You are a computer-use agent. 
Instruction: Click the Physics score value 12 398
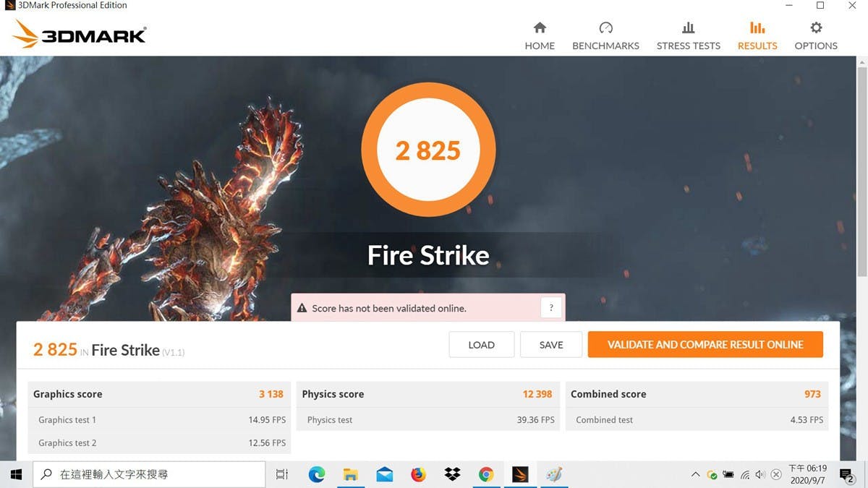(537, 394)
